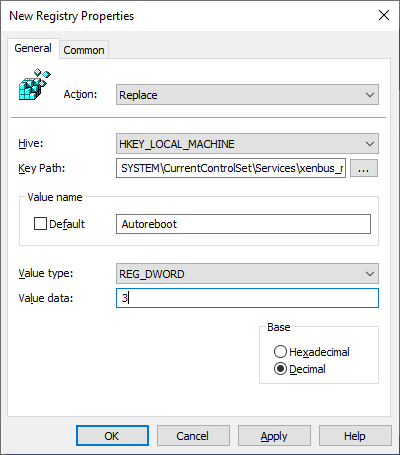400x455 pixels.
Task: Click the Action dropdown chevron arrow
Action: (370, 95)
